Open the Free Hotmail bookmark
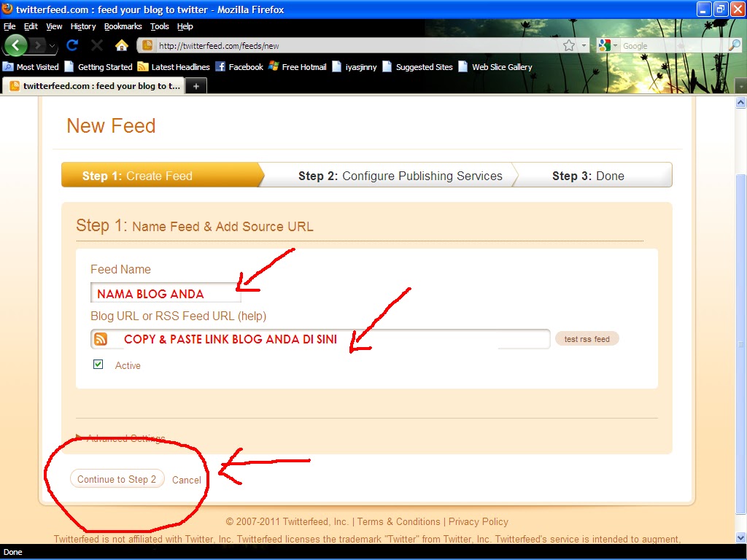This screenshot has height=560, width=747. (298, 66)
